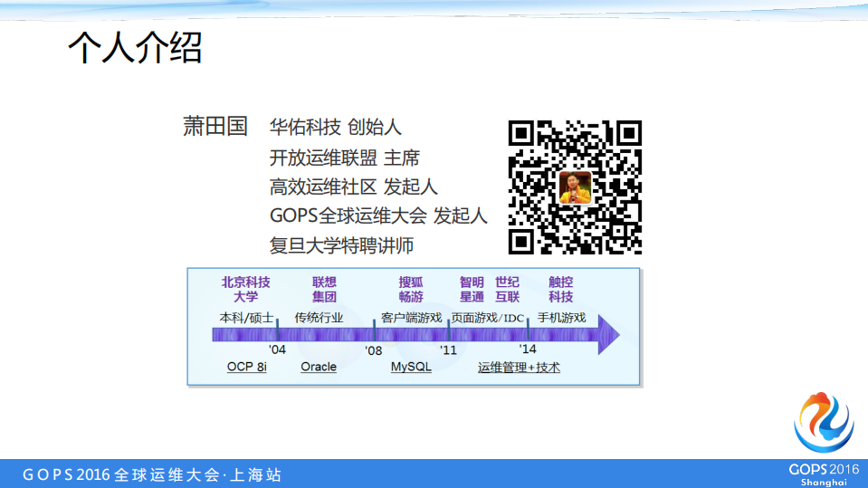Click the 联想集团 heading
The width and height of the screenshot is (868, 488).
point(324,290)
